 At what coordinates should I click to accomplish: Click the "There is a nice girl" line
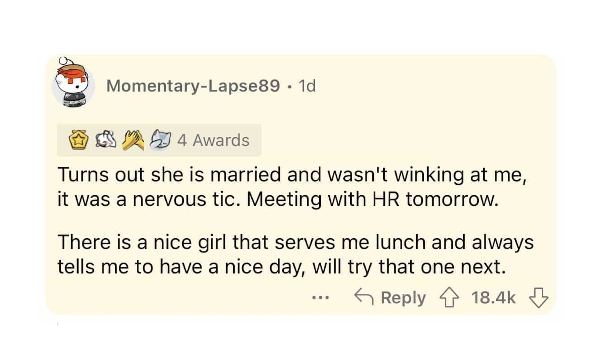142,242
